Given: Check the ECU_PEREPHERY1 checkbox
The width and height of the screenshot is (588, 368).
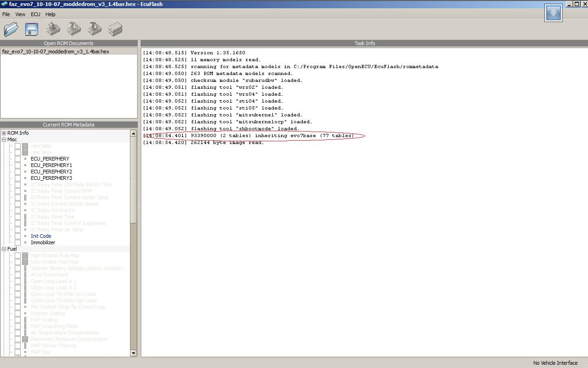Looking at the screenshot, I should [17, 165].
